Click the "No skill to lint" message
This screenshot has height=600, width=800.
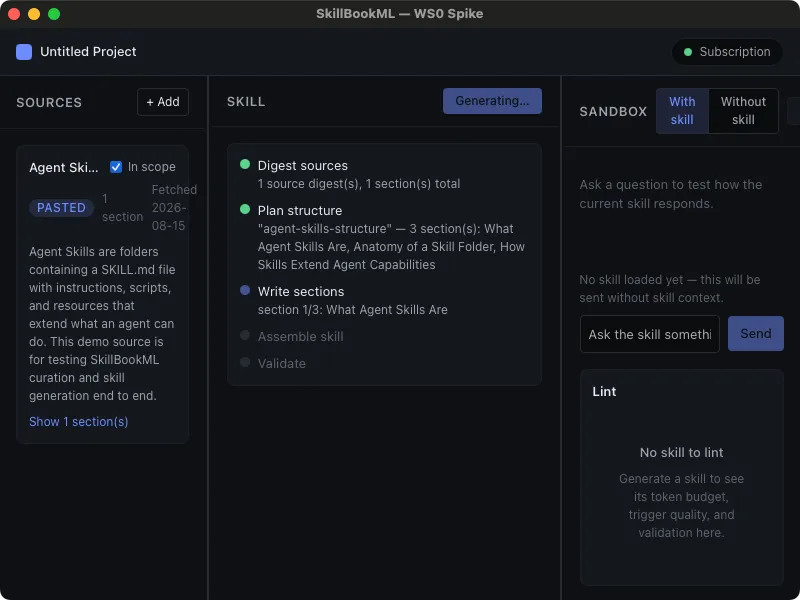(682, 453)
